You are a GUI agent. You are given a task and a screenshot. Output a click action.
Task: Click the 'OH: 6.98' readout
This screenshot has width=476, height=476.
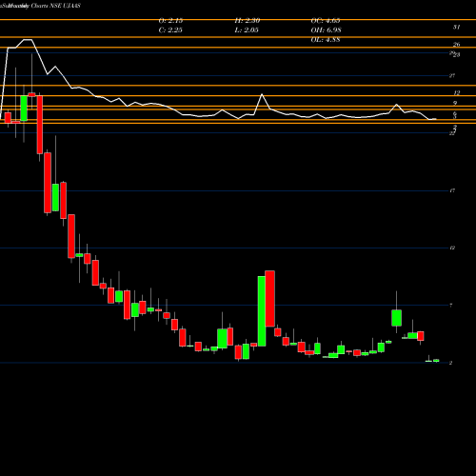click(x=326, y=30)
